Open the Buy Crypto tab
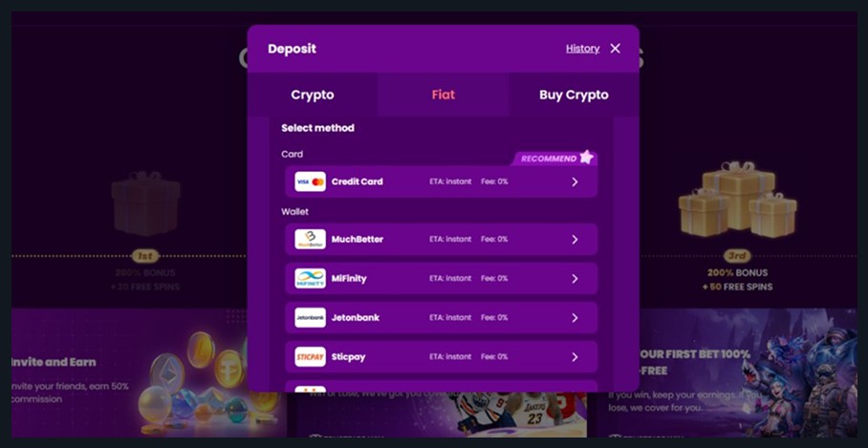The image size is (868, 448). tap(574, 95)
